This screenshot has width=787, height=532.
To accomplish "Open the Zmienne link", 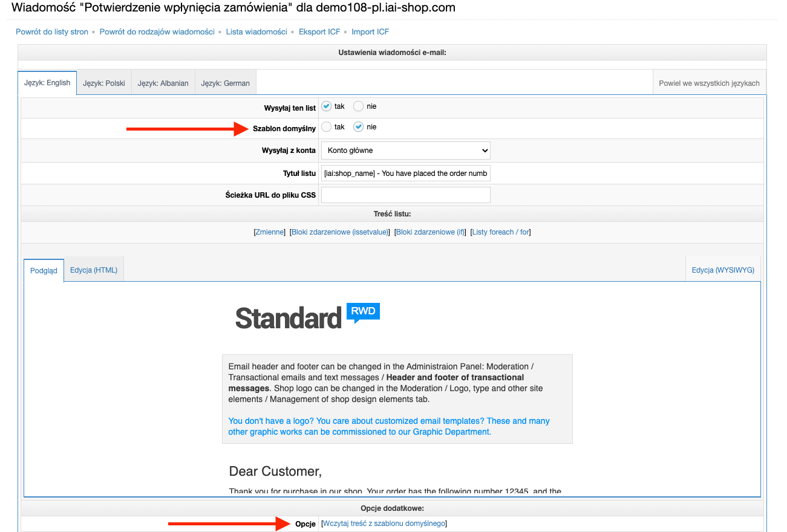I will coord(269,232).
